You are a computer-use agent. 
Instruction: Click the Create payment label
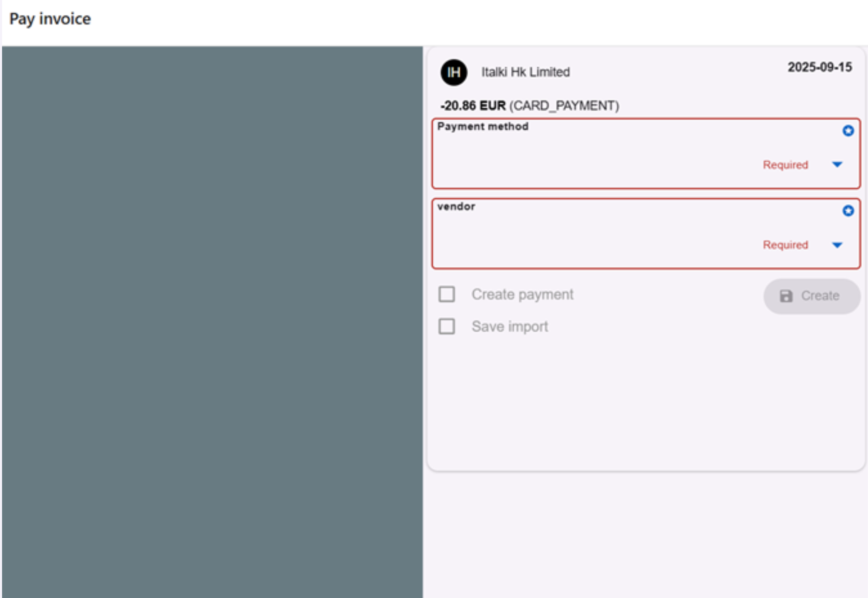522,294
